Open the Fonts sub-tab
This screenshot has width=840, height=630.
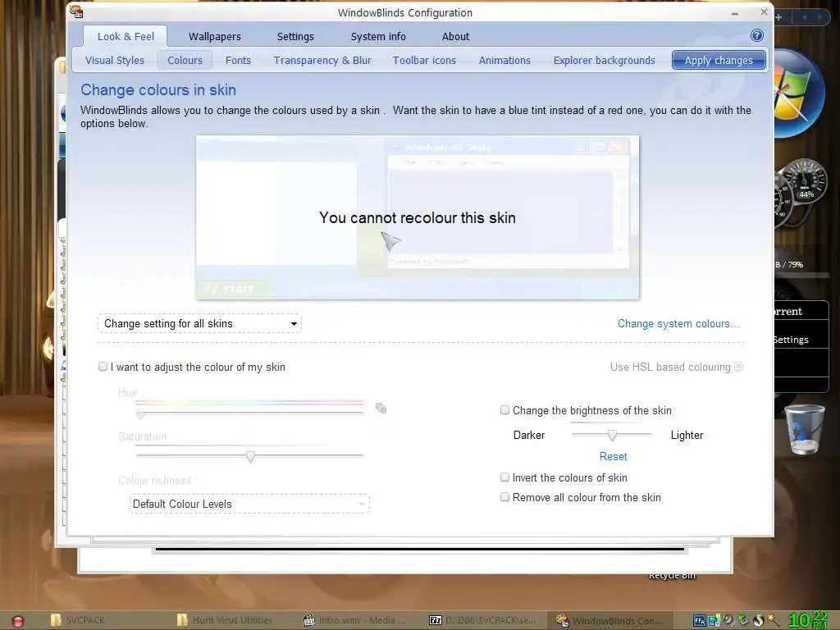click(x=238, y=61)
